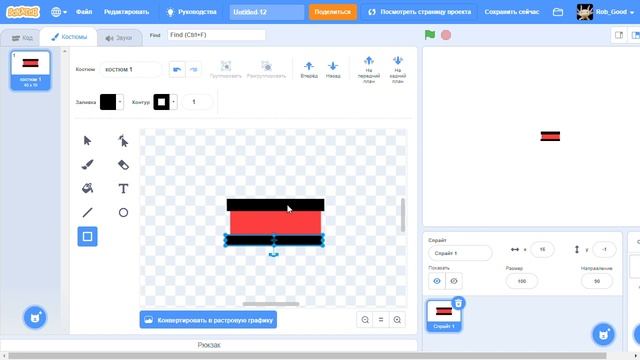The height and width of the screenshot is (360, 640).
Task: Hide the sprite with crossed eye icon
Action: point(453,281)
